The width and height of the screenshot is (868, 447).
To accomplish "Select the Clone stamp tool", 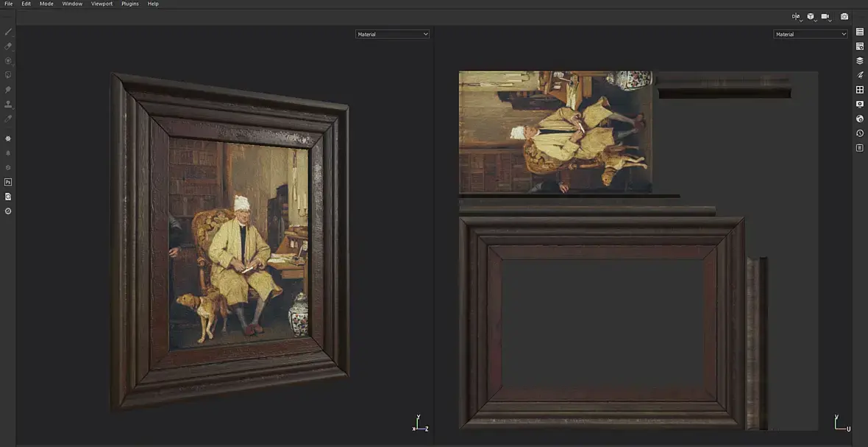I will (8, 104).
